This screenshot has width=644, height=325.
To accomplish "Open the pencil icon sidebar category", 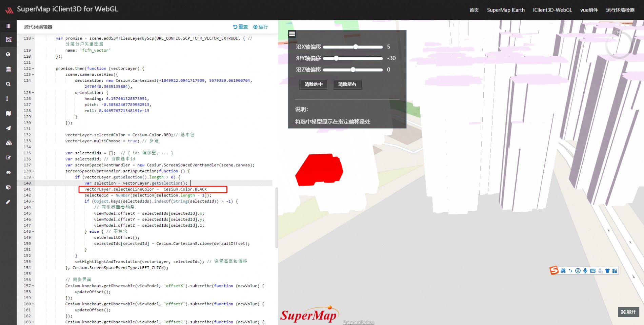I will 8,202.
